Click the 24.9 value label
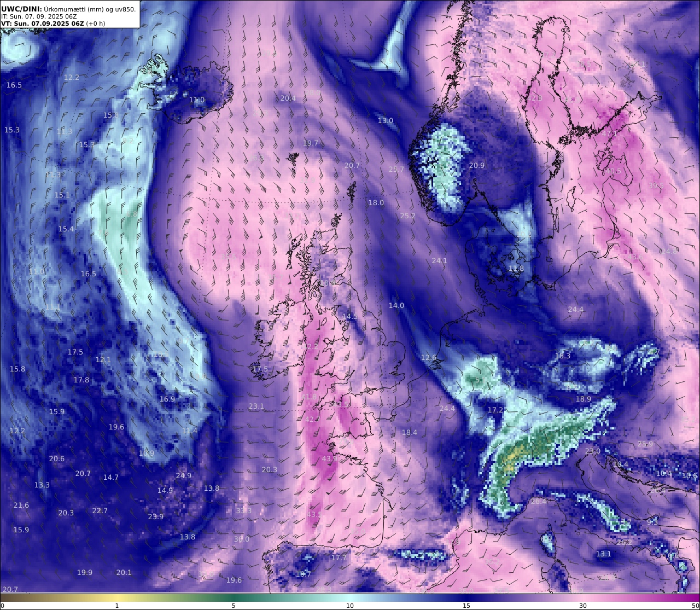Image resolution: width=700 pixels, height=610 pixels. point(184,475)
